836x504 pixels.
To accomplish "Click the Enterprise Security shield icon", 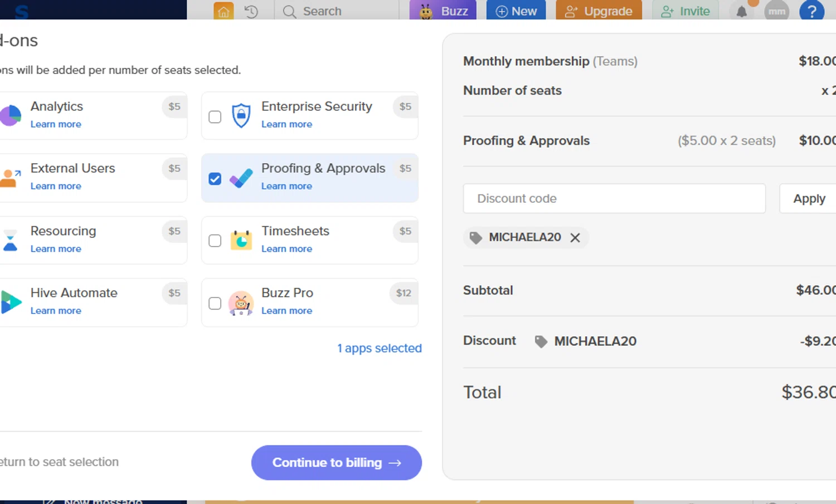I will click(241, 115).
